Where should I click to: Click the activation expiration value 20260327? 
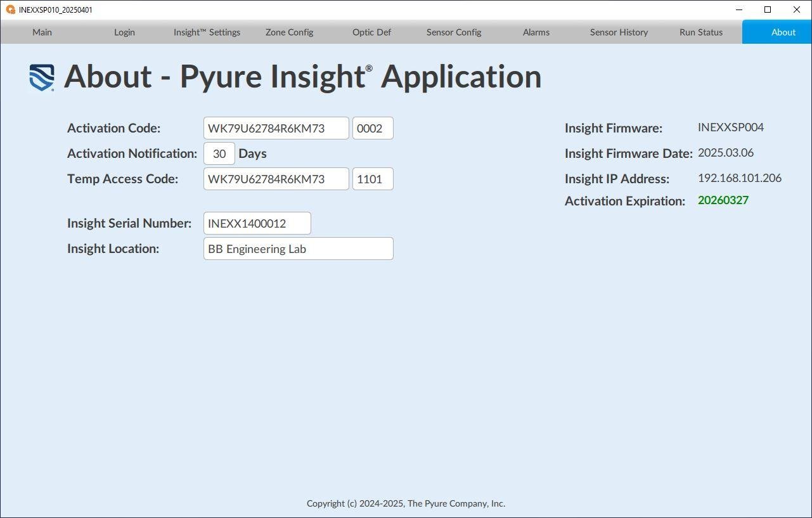[723, 200]
